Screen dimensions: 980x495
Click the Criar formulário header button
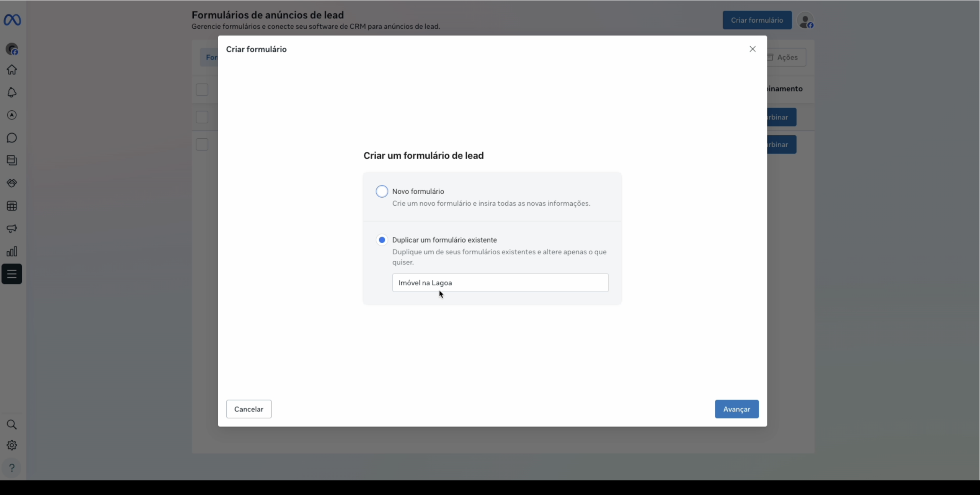coord(757,20)
